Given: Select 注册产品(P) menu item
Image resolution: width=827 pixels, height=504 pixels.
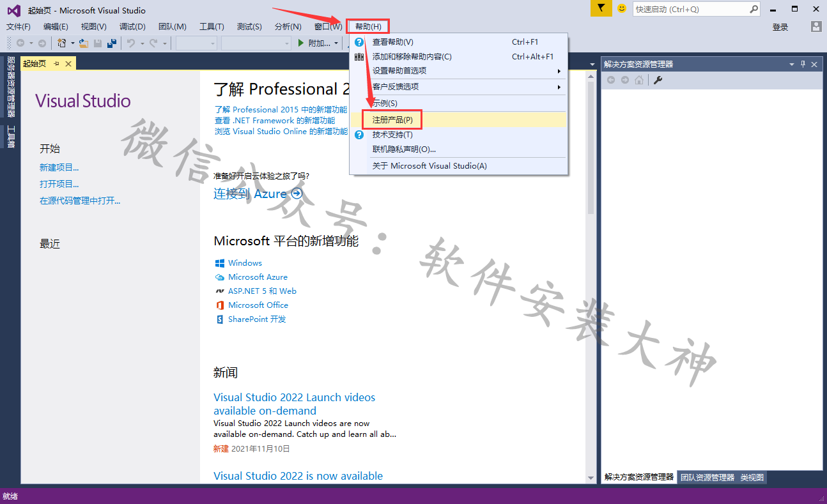Looking at the screenshot, I should point(458,119).
